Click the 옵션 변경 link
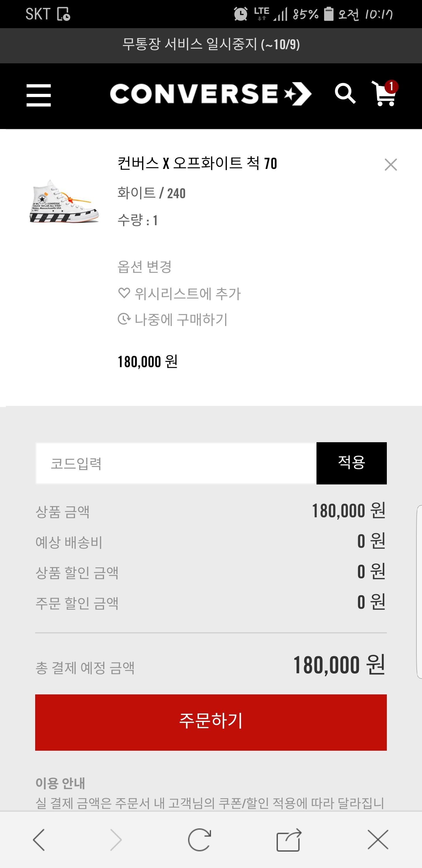 click(x=144, y=267)
